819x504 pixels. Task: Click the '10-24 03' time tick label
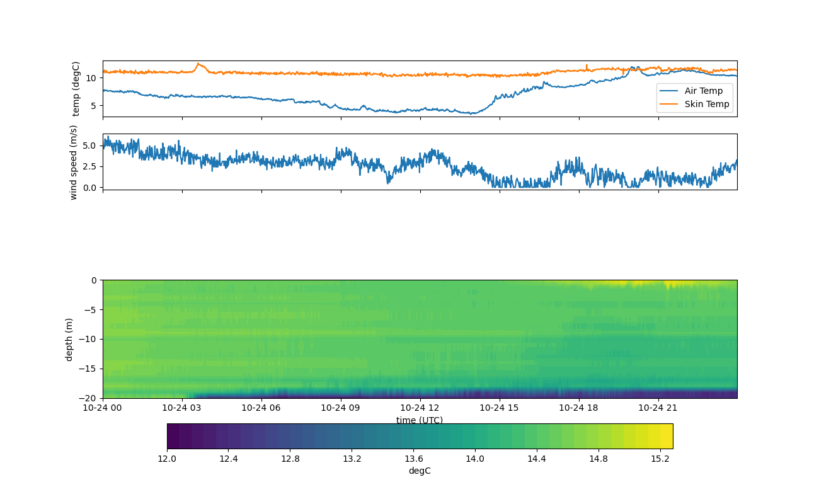(x=182, y=408)
